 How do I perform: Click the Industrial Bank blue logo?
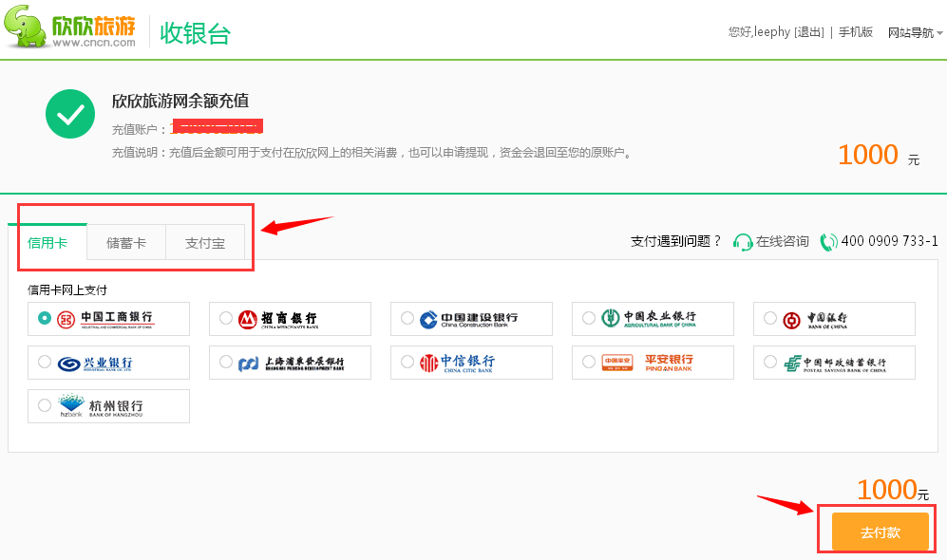[68, 364]
